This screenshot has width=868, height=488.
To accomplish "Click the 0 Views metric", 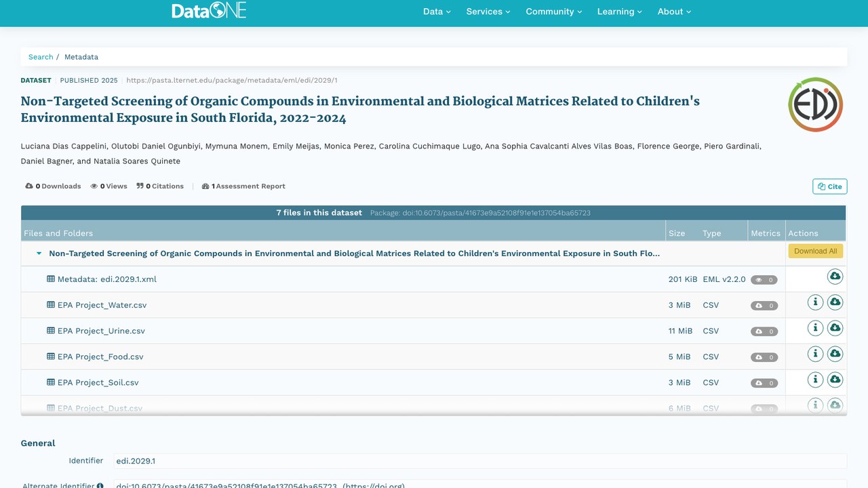I will tap(108, 186).
